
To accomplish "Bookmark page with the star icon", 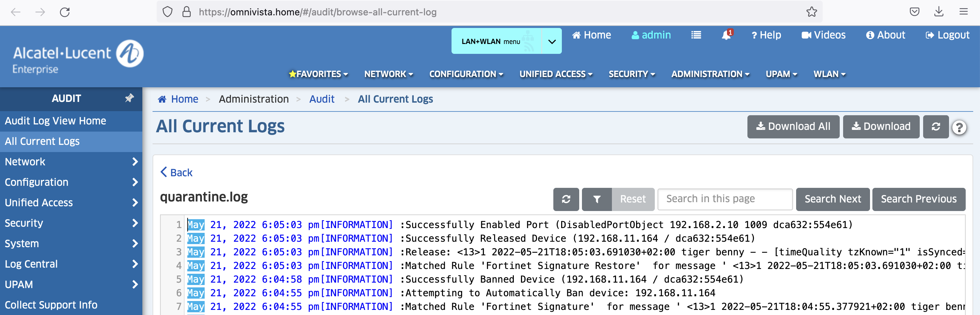I will [811, 12].
